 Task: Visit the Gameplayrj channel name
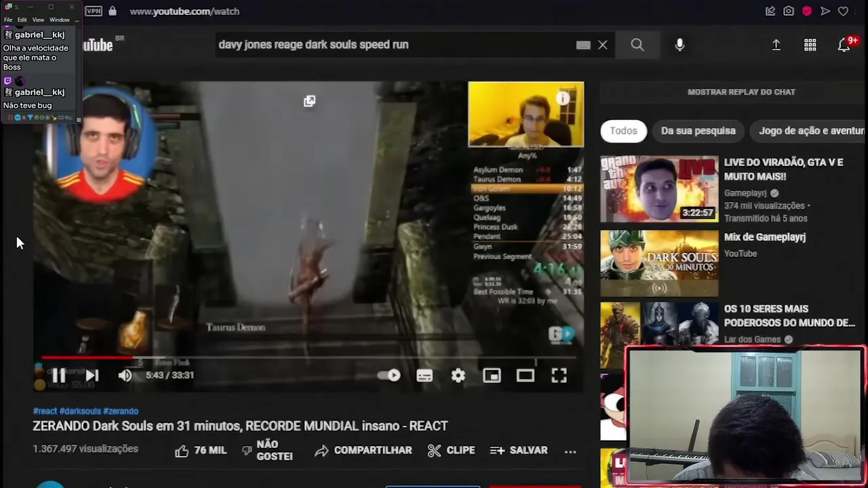747,193
